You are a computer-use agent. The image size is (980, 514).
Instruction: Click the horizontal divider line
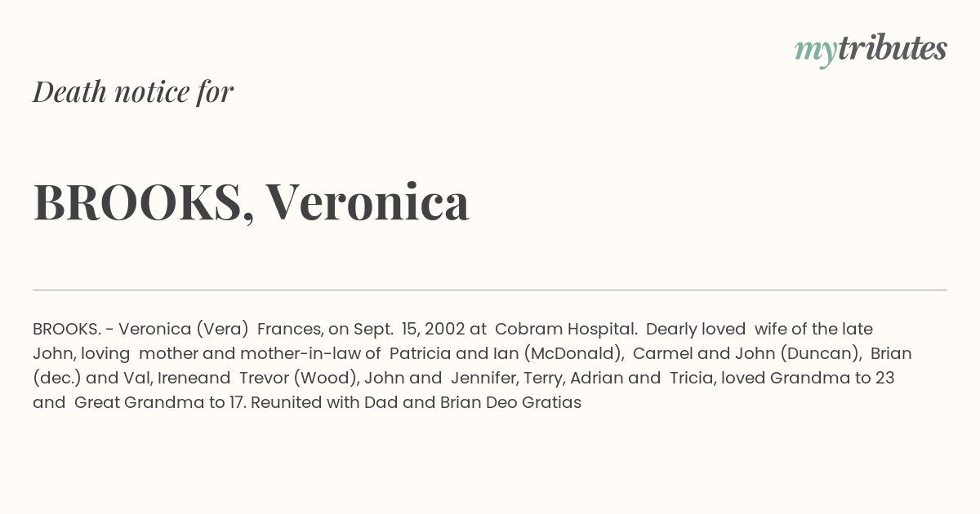point(490,290)
